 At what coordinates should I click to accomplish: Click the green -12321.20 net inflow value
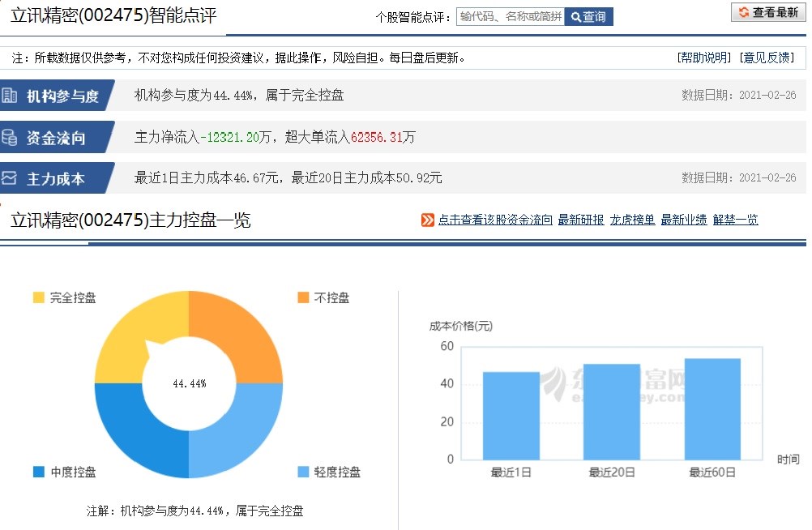229,137
